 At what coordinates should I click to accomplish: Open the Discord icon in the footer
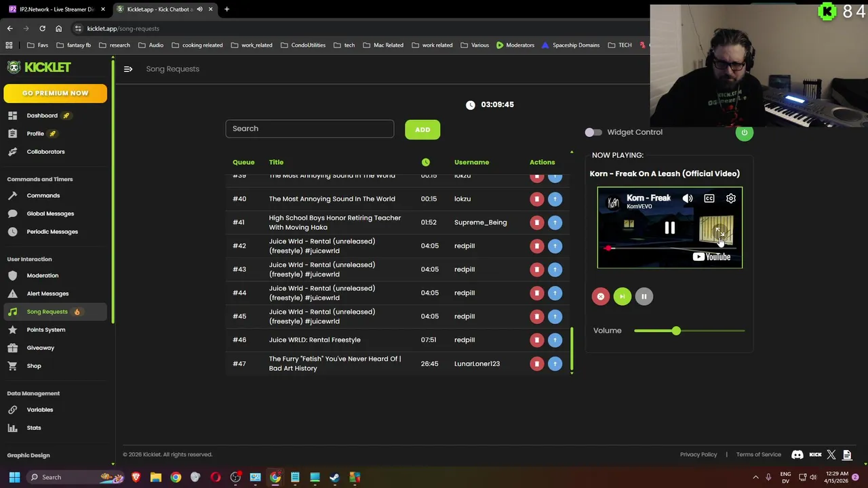(797, 455)
